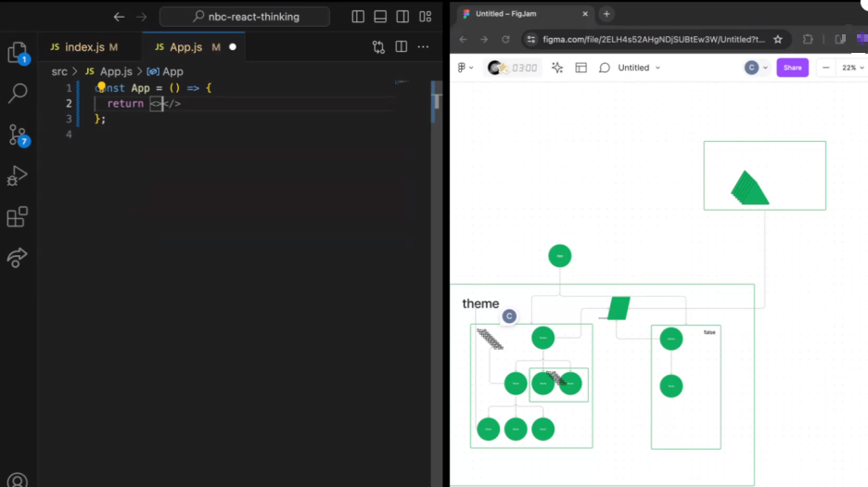Open a new browser tab
The width and height of the screenshot is (868, 487).
point(606,14)
